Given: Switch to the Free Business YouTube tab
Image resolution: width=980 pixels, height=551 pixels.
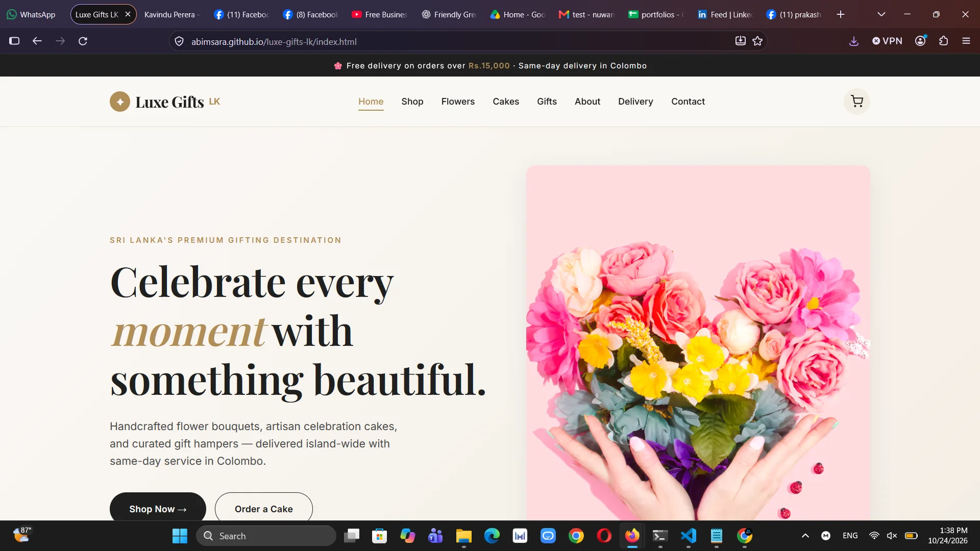Looking at the screenshot, I should pos(379,14).
